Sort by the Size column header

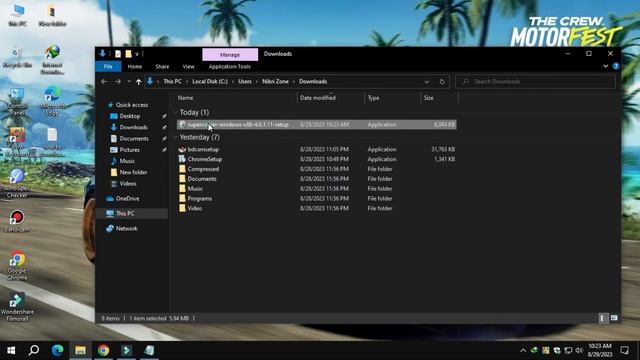(429, 98)
